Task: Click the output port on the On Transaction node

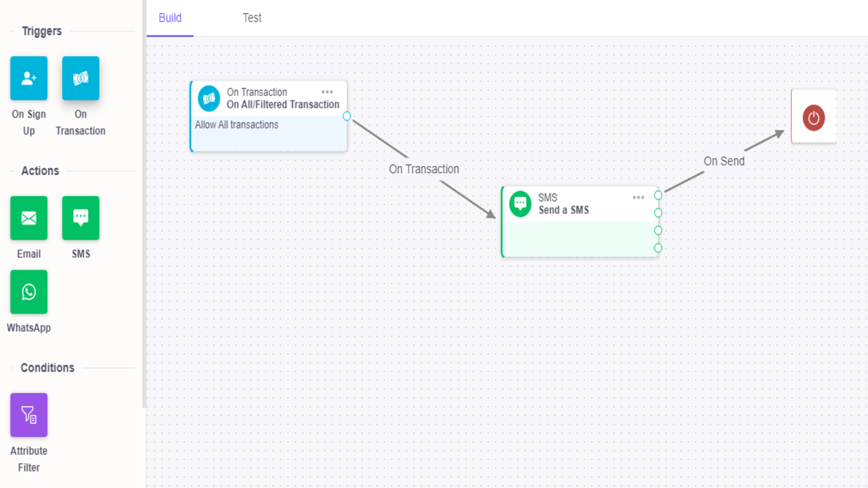Action: click(347, 116)
